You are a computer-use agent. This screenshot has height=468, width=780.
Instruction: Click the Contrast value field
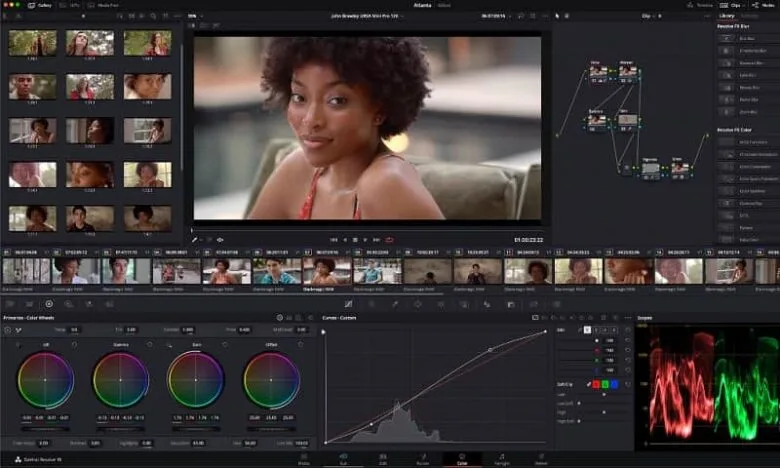pyautogui.click(x=188, y=330)
